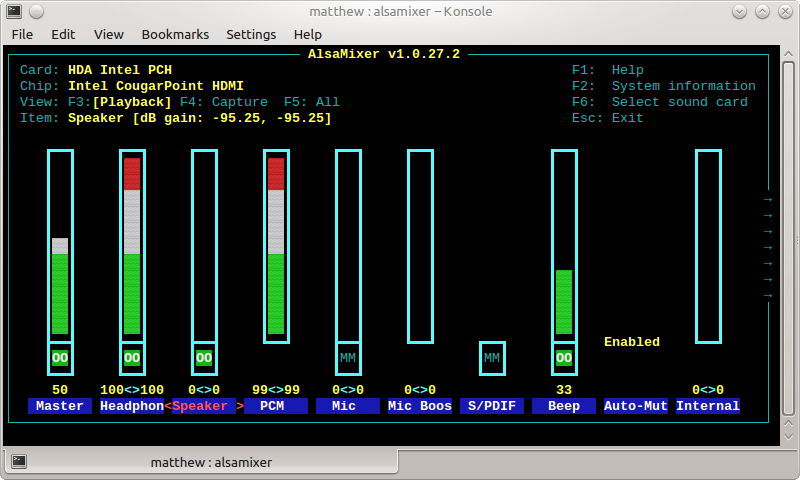Toggle Beep channel mute indicator

coord(564,358)
